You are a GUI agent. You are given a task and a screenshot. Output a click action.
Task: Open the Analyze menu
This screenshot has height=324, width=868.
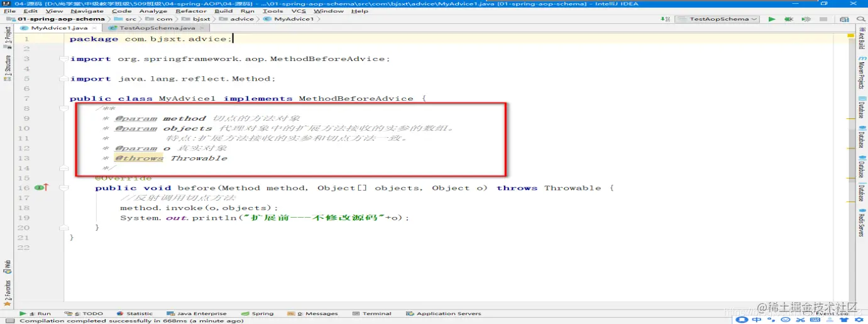153,11
